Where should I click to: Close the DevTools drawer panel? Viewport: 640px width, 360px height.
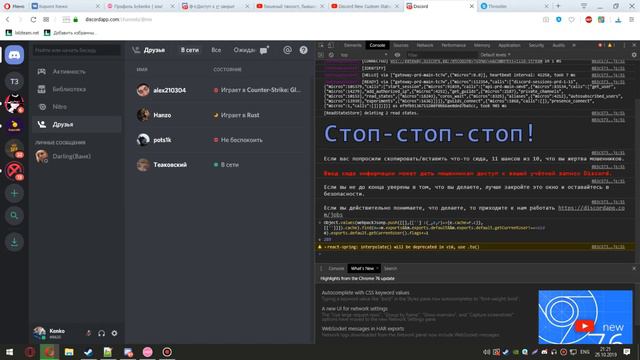(x=634, y=269)
